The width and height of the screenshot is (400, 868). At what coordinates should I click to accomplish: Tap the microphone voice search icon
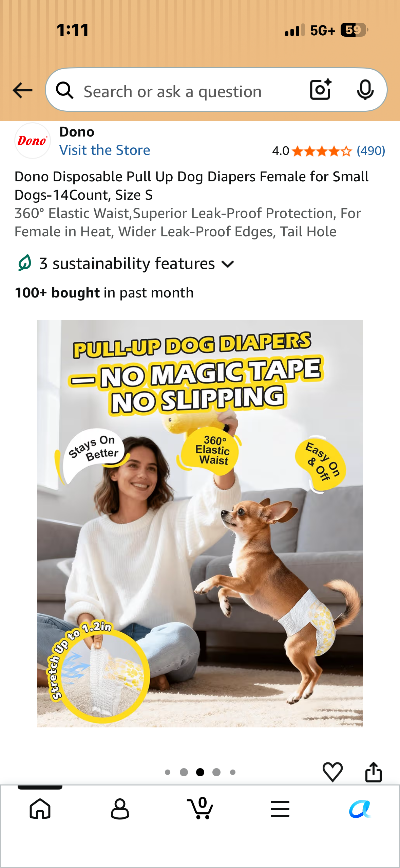(x=365, y=90)
